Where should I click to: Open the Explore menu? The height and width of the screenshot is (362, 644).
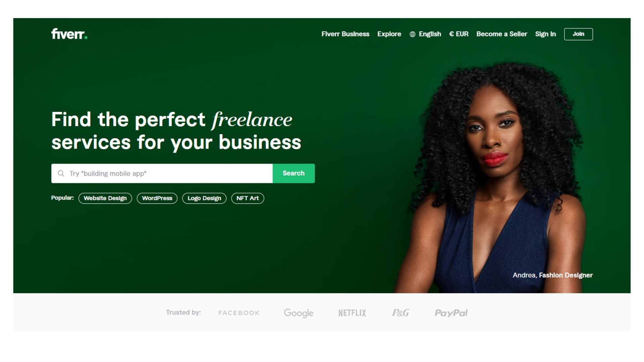(x=389, y=34)
